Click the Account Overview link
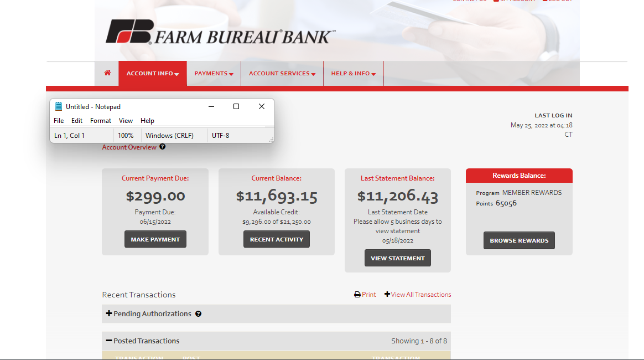The width and height of the screenshot is (644, 360). 129,147
